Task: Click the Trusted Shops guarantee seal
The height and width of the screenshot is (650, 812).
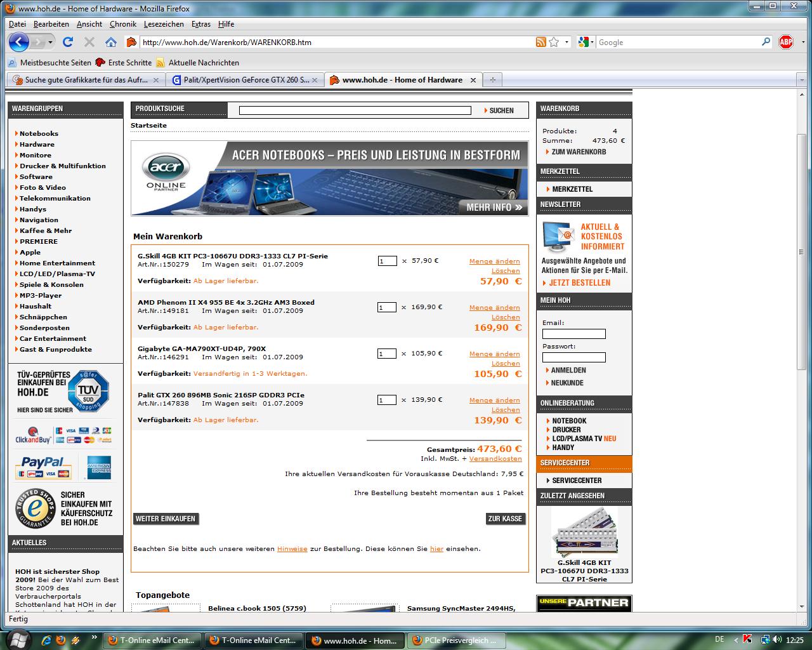Action: click(34, 508)
